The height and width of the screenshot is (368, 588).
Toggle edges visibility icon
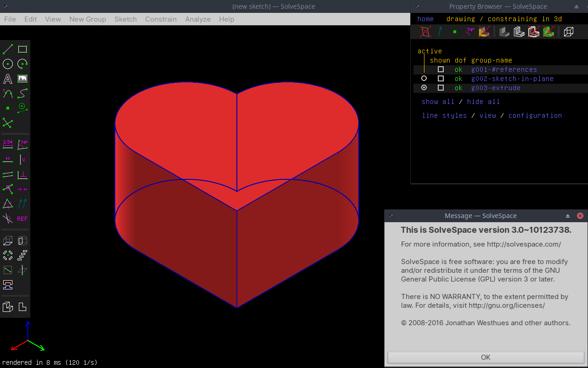tap(519, 32)
